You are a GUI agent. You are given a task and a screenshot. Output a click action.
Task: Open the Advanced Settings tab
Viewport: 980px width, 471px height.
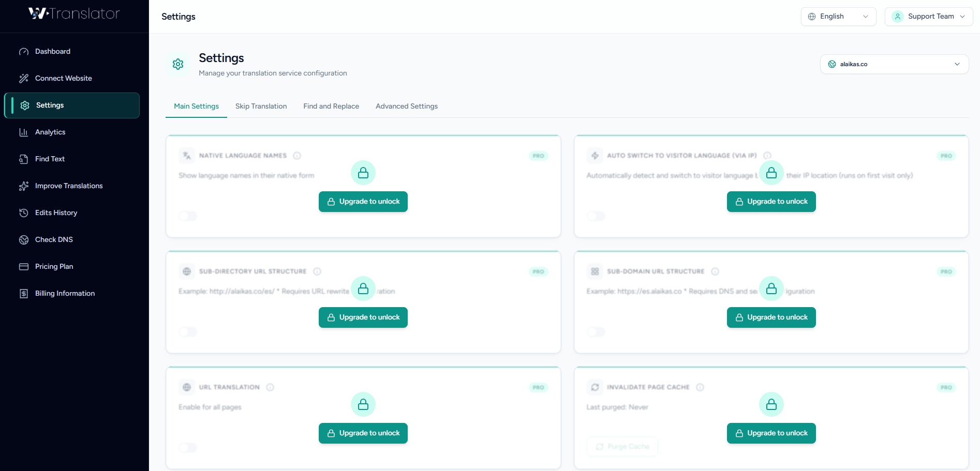pos(407,106)
